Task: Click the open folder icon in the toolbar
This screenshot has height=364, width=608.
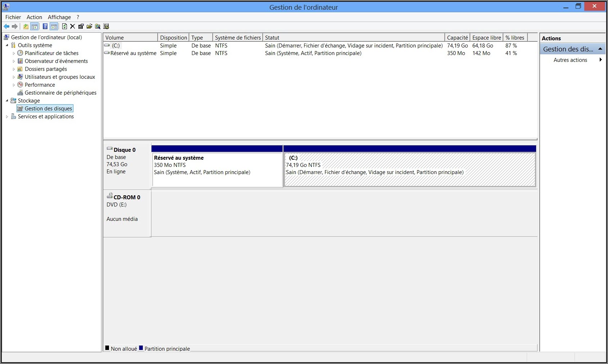Action: [89, 26]
